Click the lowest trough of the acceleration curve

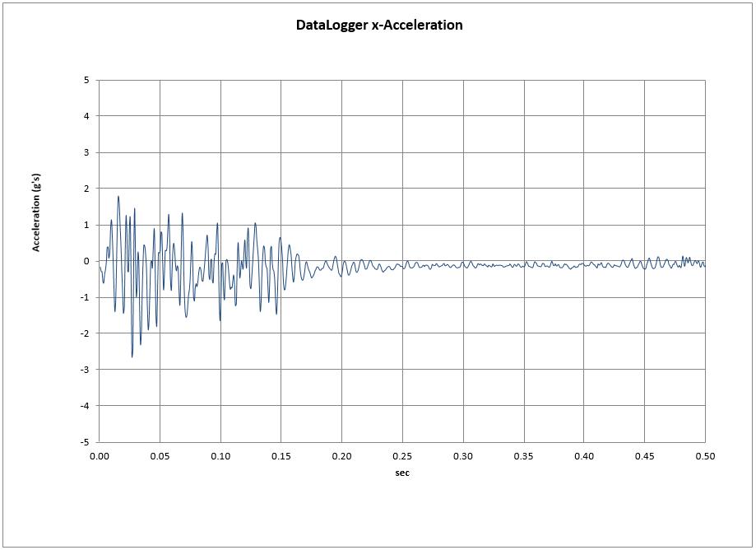click(x=132, y=357)
